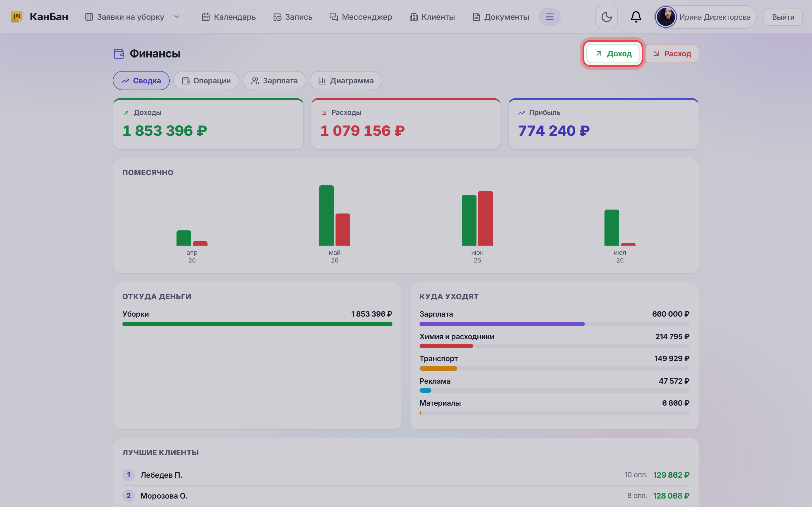Image resolution: width=812 pixels, height=507 pixels.
Task: Open Календарь from the navigation bar
Action: 228,17
